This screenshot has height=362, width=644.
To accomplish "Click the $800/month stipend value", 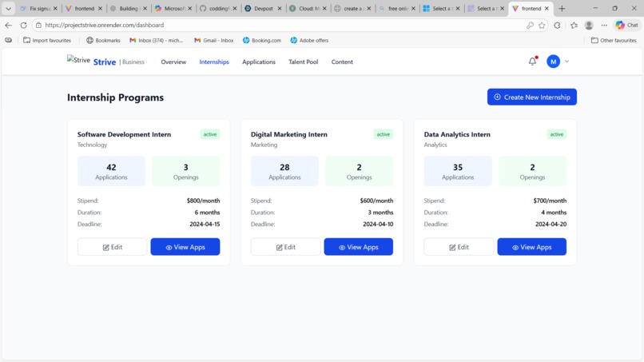I will 203,201.
